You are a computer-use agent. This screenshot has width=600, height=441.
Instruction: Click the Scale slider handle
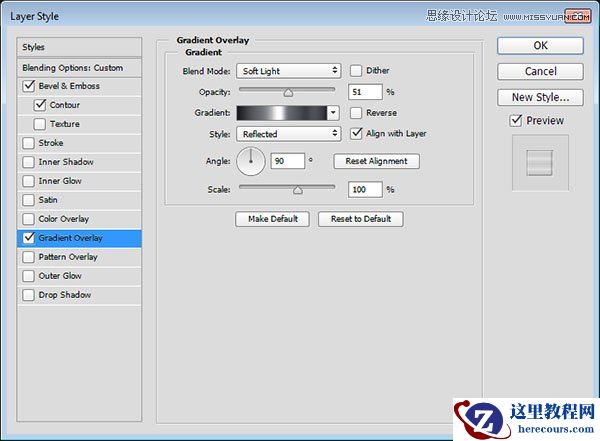click(x=298, y=190)
